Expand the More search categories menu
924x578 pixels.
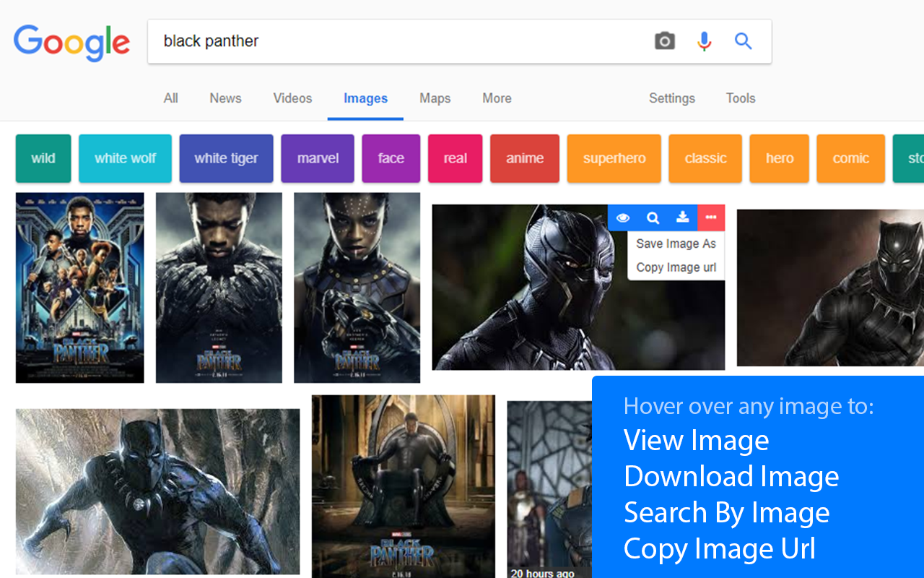[x=497, y=98]
